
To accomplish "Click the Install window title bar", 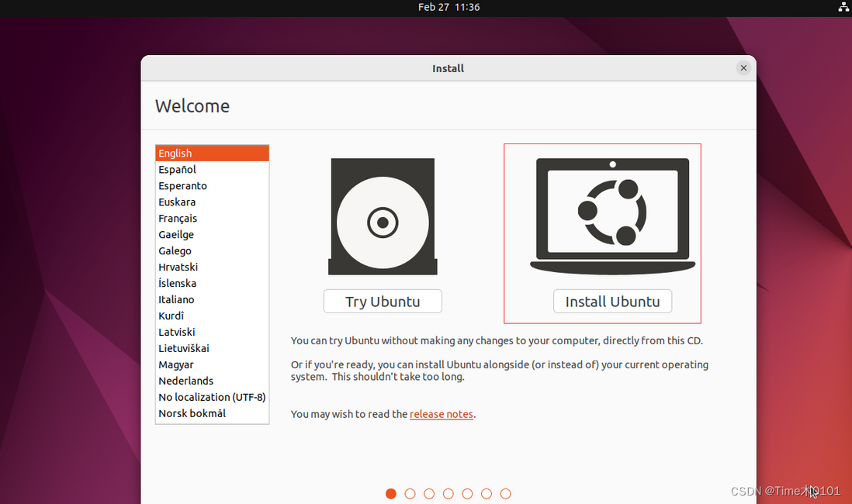I will pyautogui.click(x=448, y=68).
